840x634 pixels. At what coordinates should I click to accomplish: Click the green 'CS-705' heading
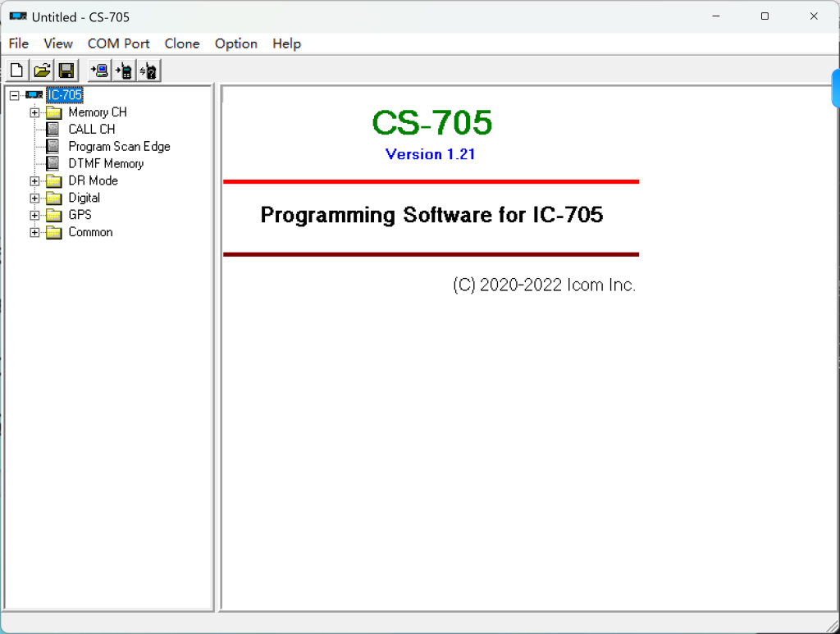tap(431, 123)
